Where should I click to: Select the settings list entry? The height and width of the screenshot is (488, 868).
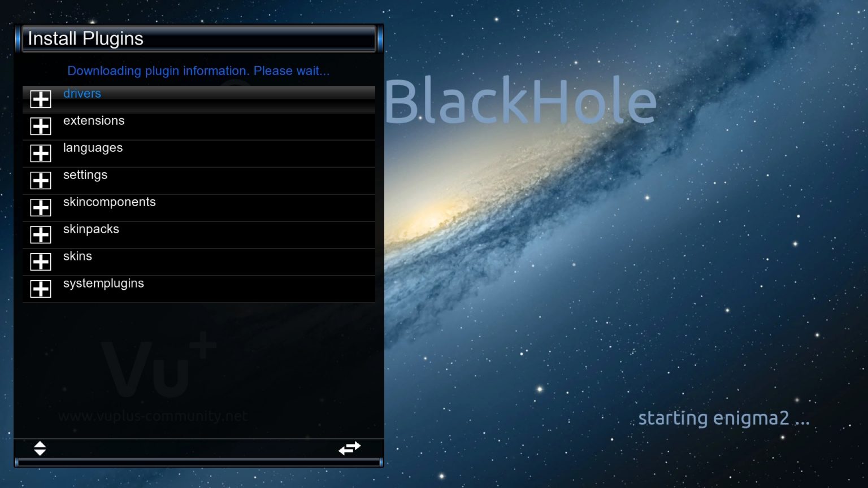tap(199, 181)
